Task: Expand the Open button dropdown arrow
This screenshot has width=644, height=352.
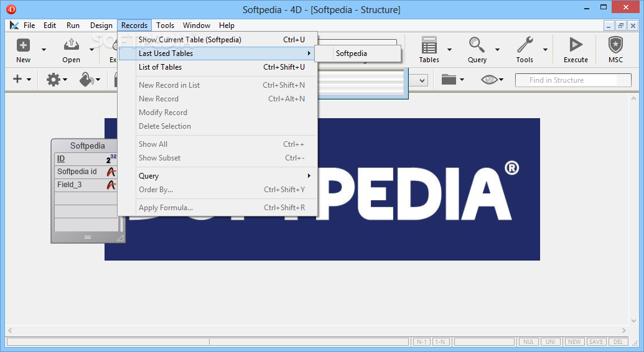Action: pos(91,50)
